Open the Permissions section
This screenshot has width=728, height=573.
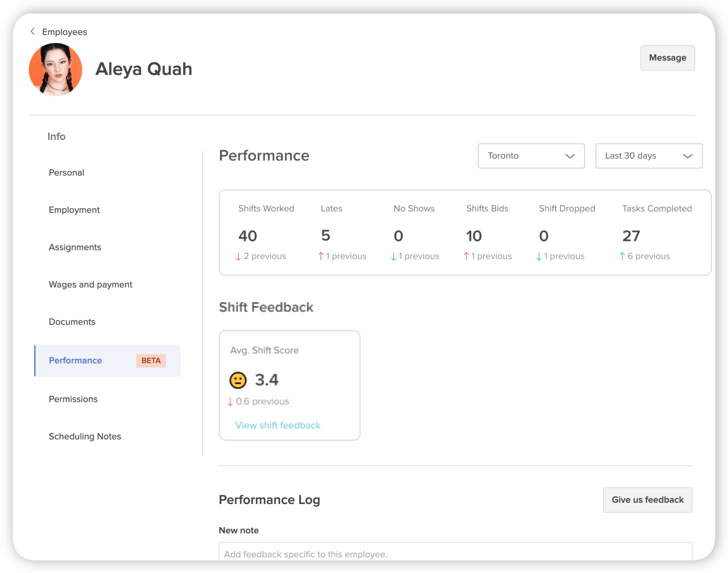(73, 399)
